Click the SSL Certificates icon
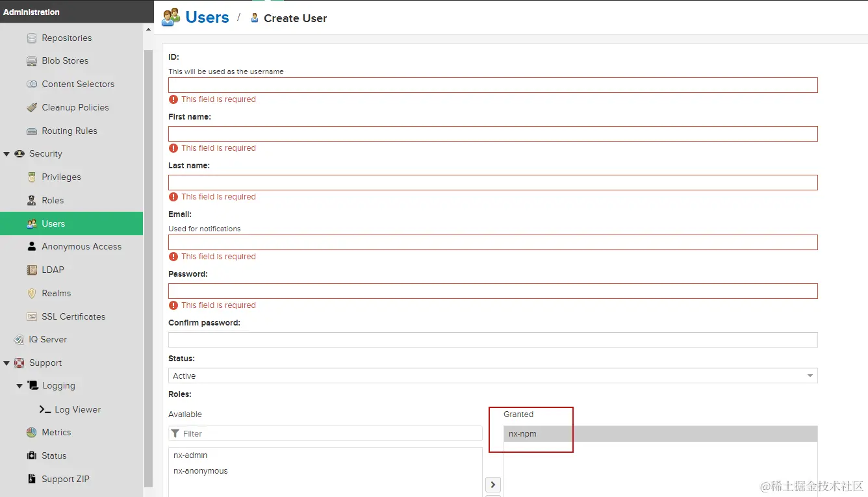This screenshot has height=497, width=868. point(31,317)
